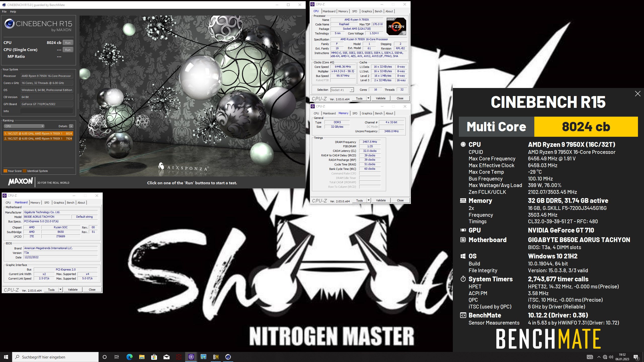This screenshot has height=362, width=644.
Task: Click Tools button in CPU-Z Mainboard window
Action: click(x=51, y=290)
